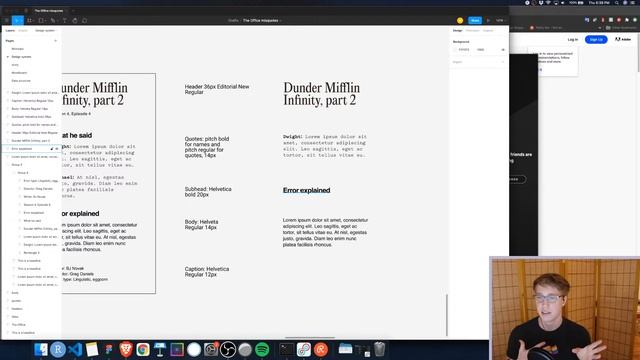
Task: Click the right Dunder Mifflin Infinity title
Action: 322,94
